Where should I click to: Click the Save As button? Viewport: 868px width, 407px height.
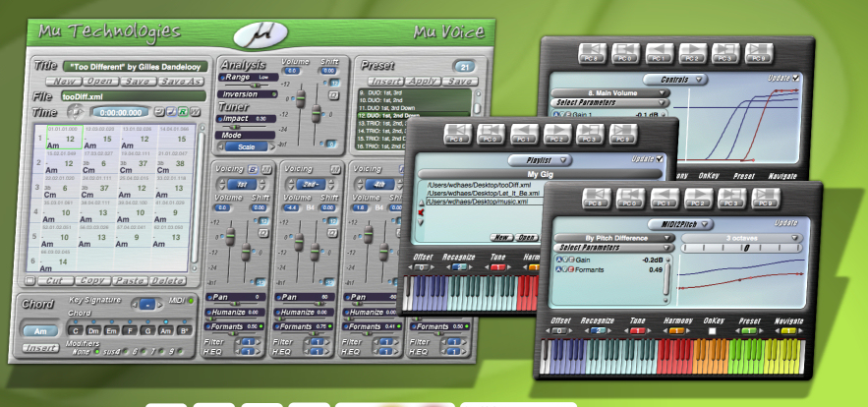click(x=183, y=82)
